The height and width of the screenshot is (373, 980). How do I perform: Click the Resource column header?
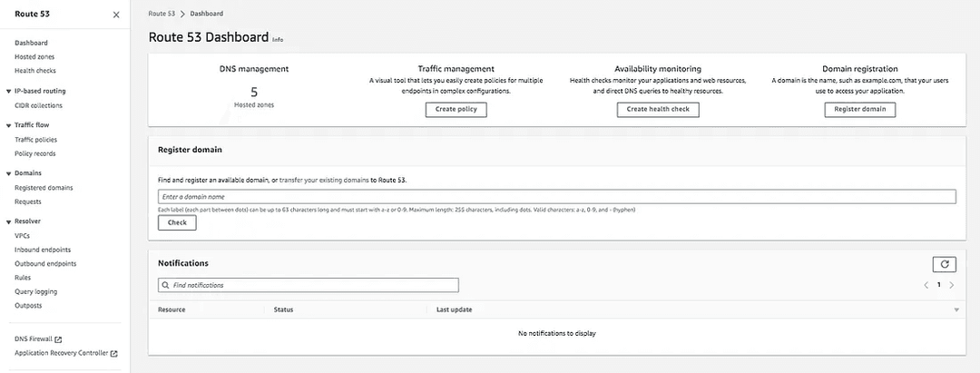pyautogui.click(x=171, y=309)
